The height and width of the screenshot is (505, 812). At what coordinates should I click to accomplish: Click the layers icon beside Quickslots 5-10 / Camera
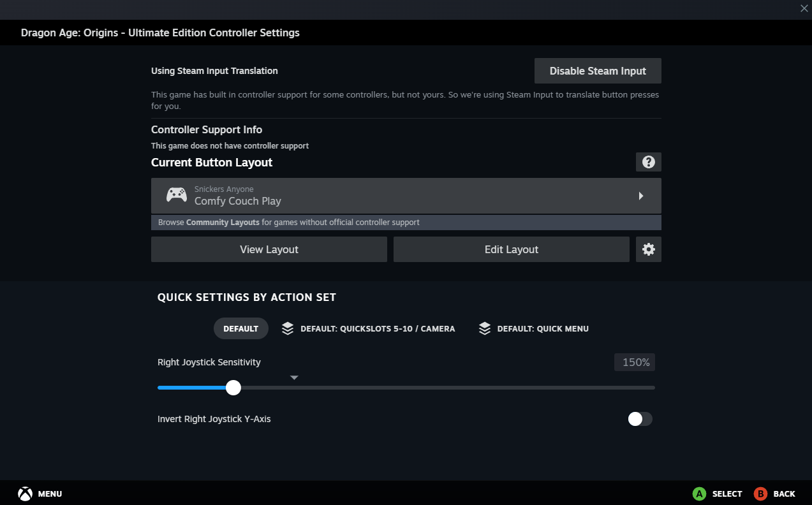tap(288, 328)
